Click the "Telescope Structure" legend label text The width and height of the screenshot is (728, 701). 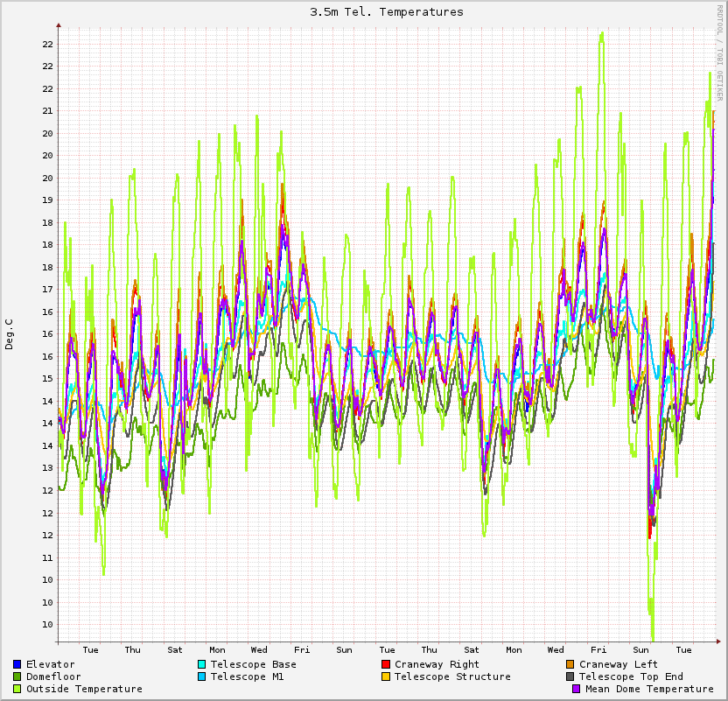452,676
